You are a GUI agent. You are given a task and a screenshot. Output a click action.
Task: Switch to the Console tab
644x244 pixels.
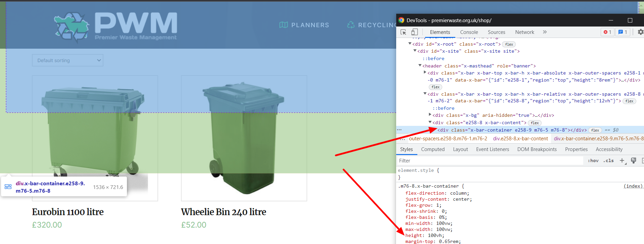click(469, 32)
